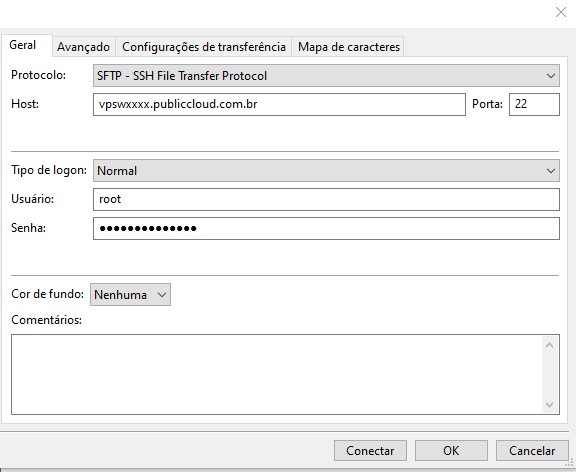
Task: Click the Cancelar button
Action: coord(532,450)
